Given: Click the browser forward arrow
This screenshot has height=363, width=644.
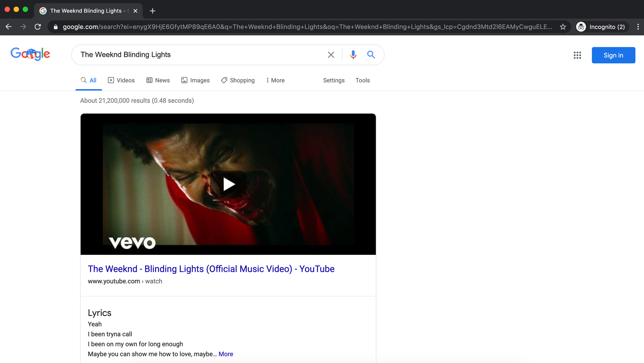Looking at the screenshot, I should (23, 27).
